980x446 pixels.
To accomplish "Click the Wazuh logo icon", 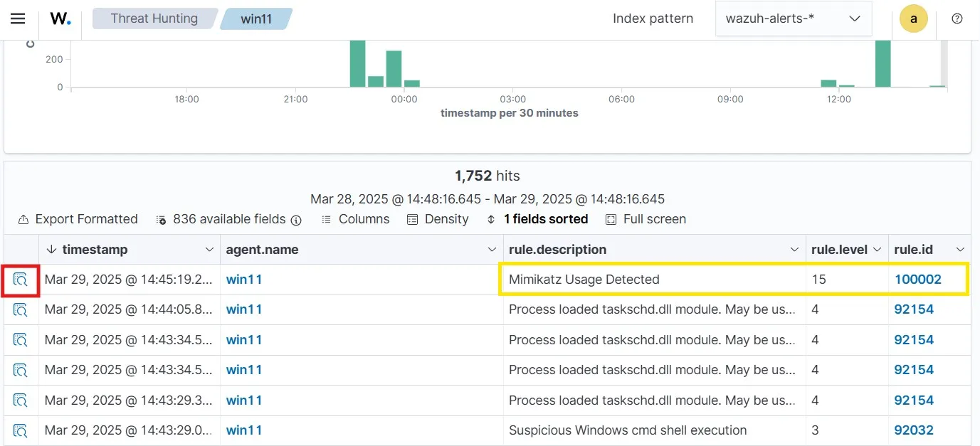I will point(60,19).
